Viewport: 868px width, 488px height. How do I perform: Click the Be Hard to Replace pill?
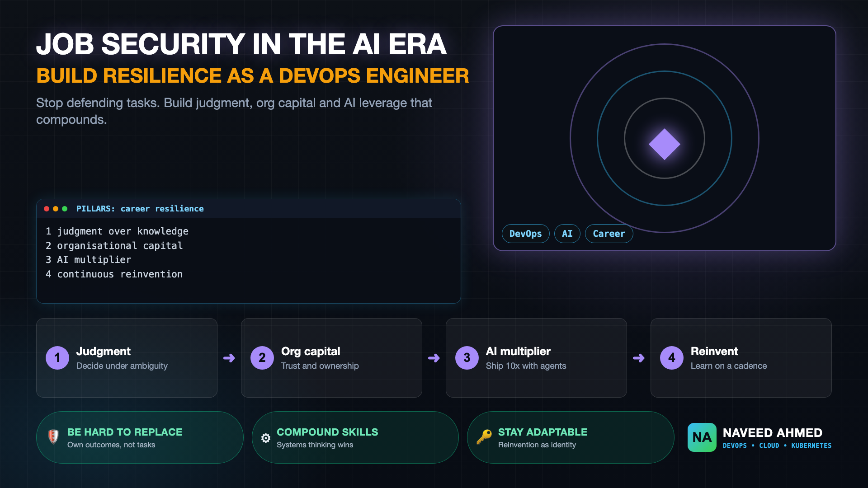(140, 437)
